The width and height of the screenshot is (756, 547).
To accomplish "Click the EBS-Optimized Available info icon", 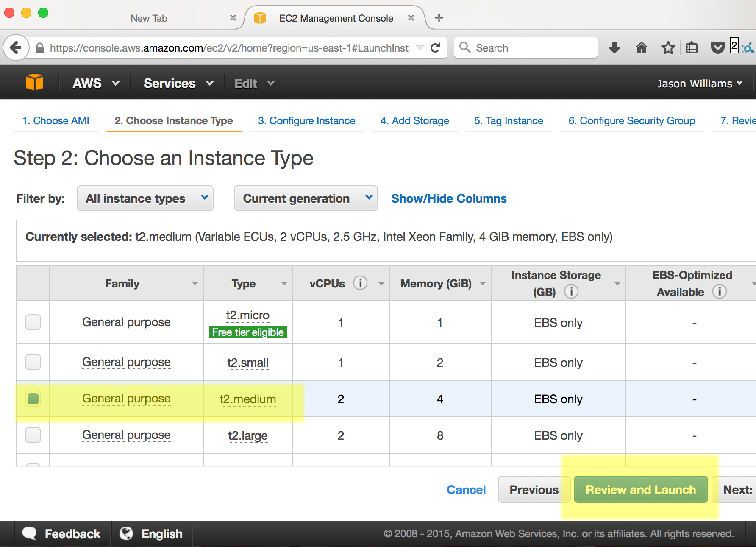I will [x=719, y=292].
